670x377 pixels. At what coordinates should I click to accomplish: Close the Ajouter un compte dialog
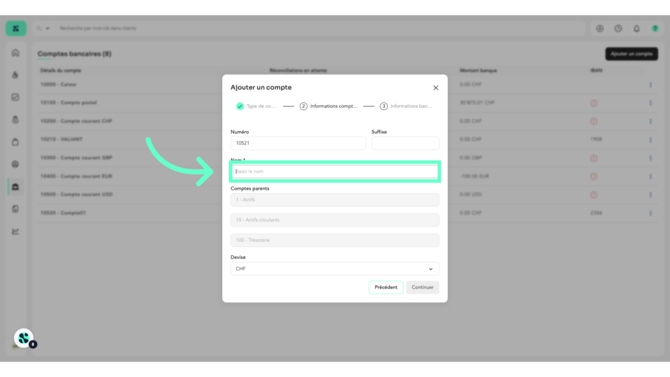tap(435, 88)
